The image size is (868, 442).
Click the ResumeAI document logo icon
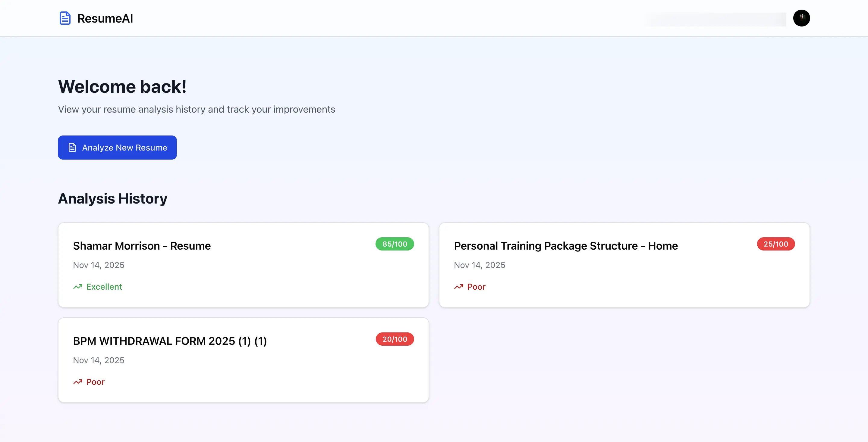65,18
